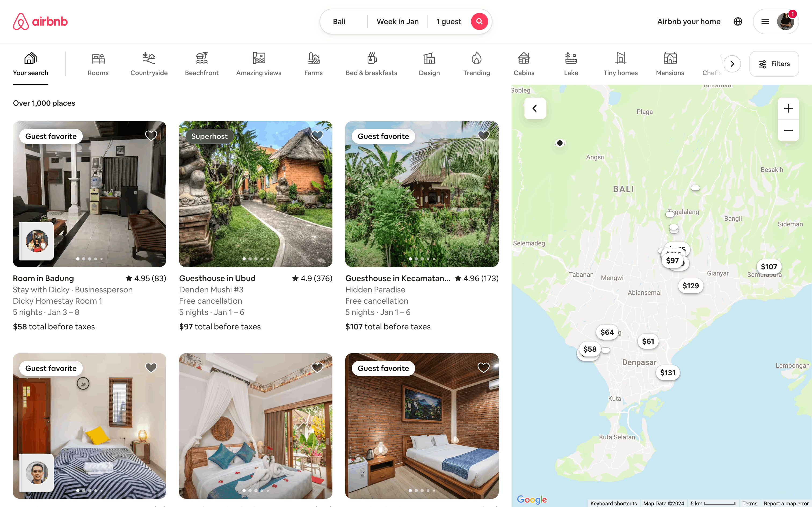Image resolution: width=812 pixels, height=507 pixels.
Task: Switch to the Rooms tab
Action: click(x=98, y=64)
